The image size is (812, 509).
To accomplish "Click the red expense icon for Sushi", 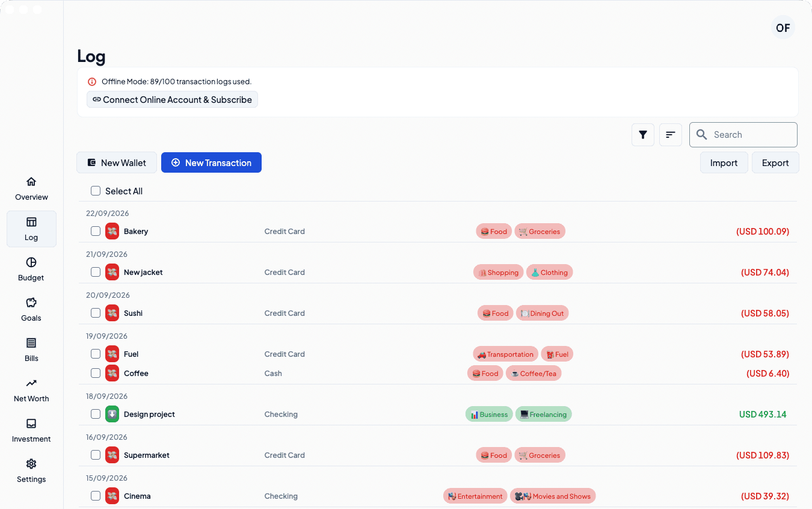I will 112,313.
